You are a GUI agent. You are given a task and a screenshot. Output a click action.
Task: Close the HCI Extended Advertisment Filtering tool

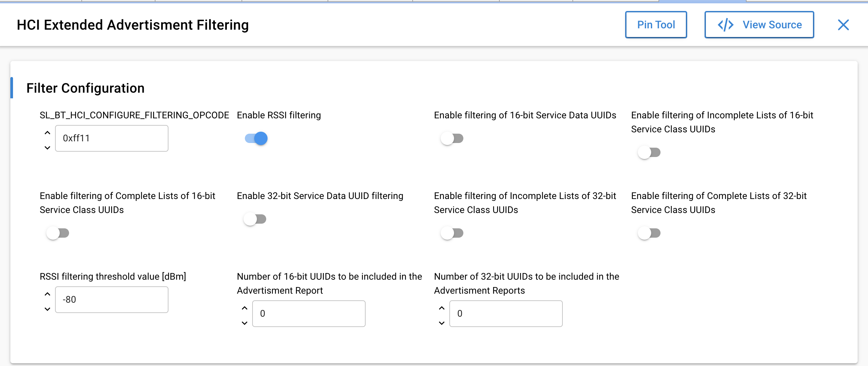click(x=844, y=25)
